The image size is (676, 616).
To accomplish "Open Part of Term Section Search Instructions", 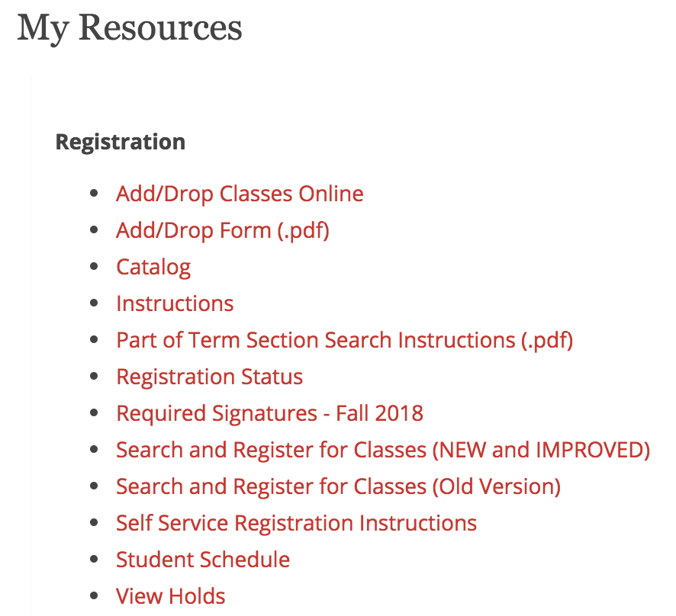I will [344, 340].
